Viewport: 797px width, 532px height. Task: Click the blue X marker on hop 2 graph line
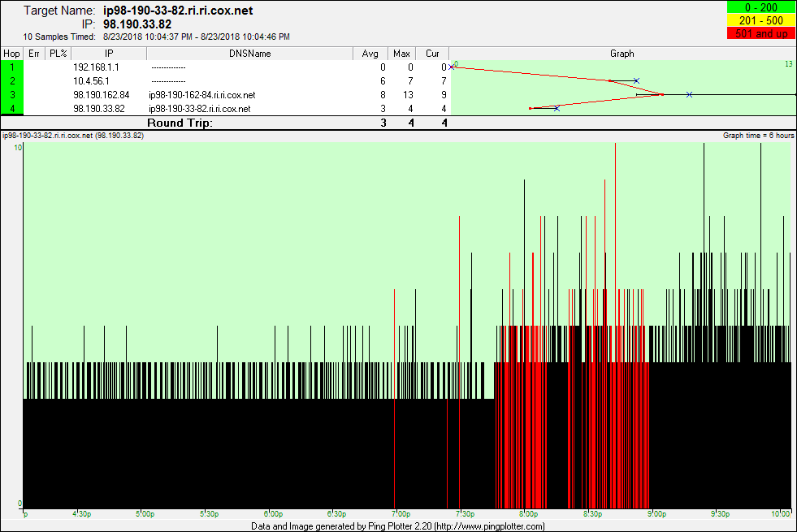pyautogui.click(x=636, y=80)
